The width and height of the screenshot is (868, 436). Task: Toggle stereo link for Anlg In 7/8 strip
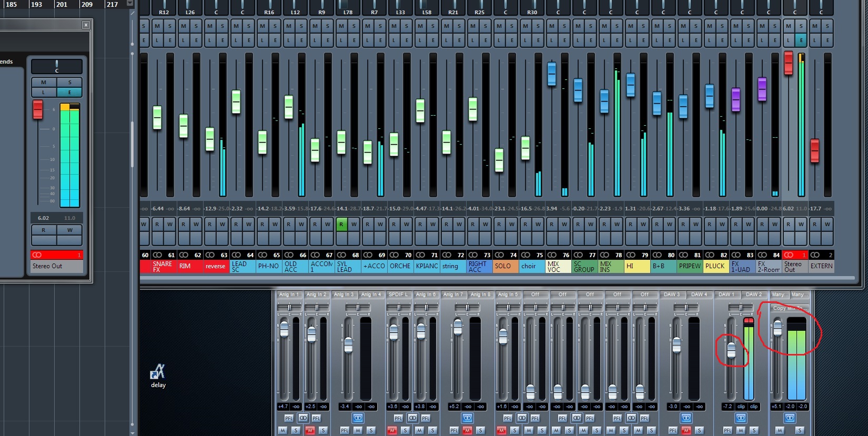[x=467, y=418]
